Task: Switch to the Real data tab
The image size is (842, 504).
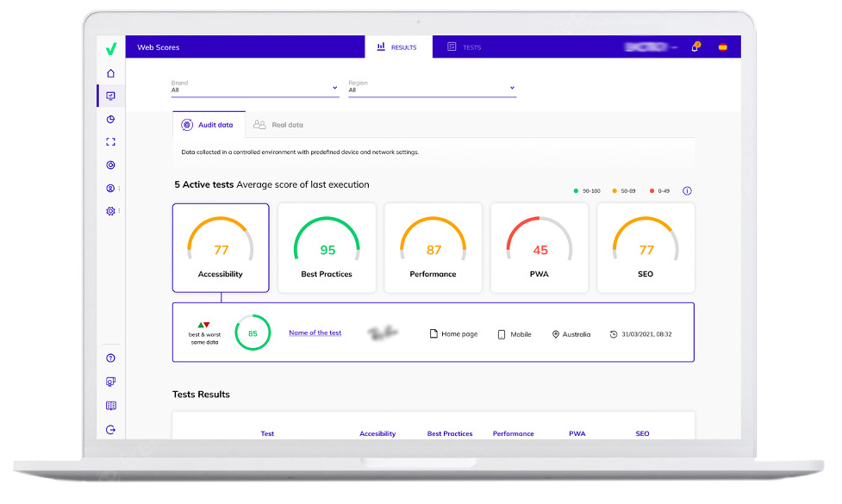Action: [278, 125]
